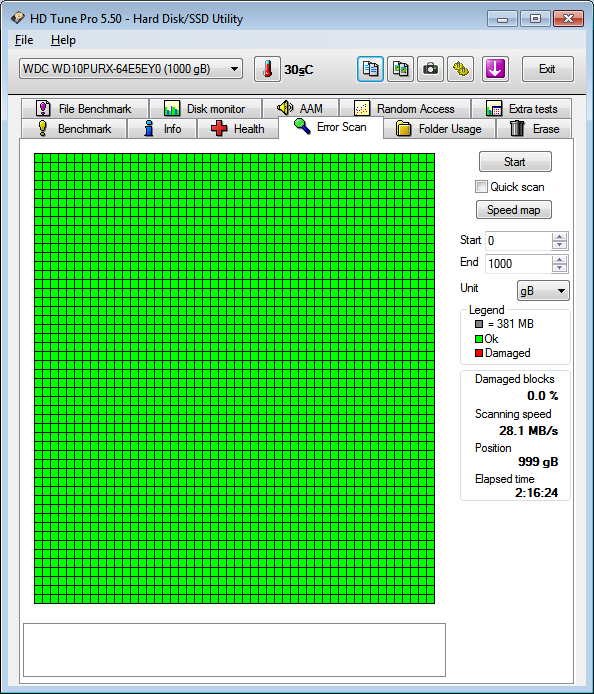Image resolution: width=594 pixels, height=694 pixels.
Task: Click the 999 gB position value
Action: (x=538, y=462)
